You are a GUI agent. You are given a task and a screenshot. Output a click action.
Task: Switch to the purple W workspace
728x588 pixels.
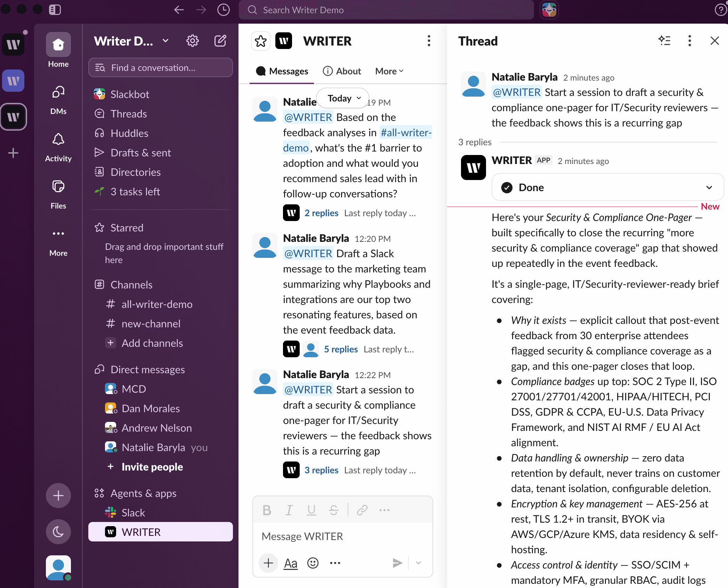click(x=13, y=81)
